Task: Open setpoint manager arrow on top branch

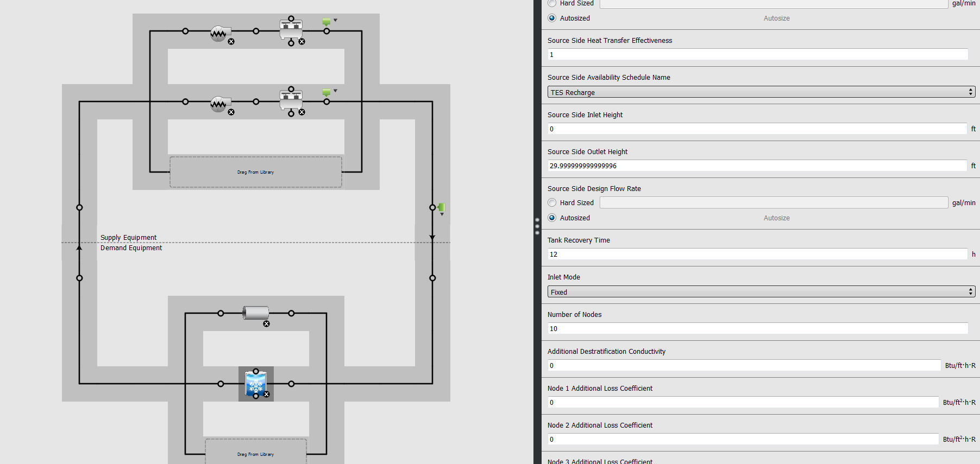Action: coord(335,20)
